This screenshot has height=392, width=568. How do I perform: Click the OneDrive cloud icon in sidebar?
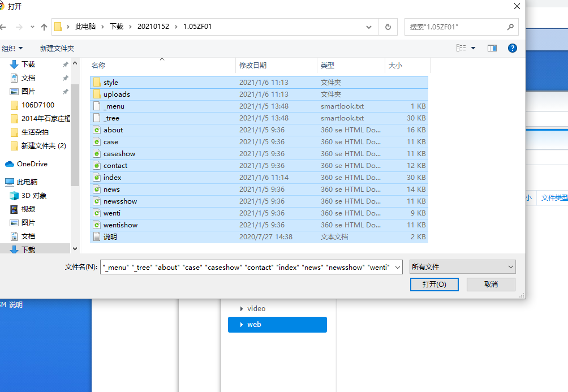coord(10,164)
